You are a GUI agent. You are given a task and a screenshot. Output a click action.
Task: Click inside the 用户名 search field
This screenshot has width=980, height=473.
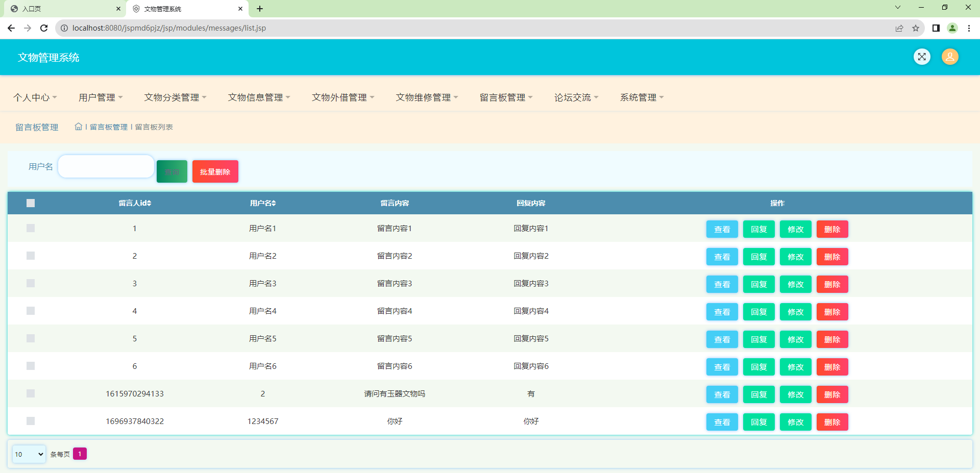click(106, 166)
